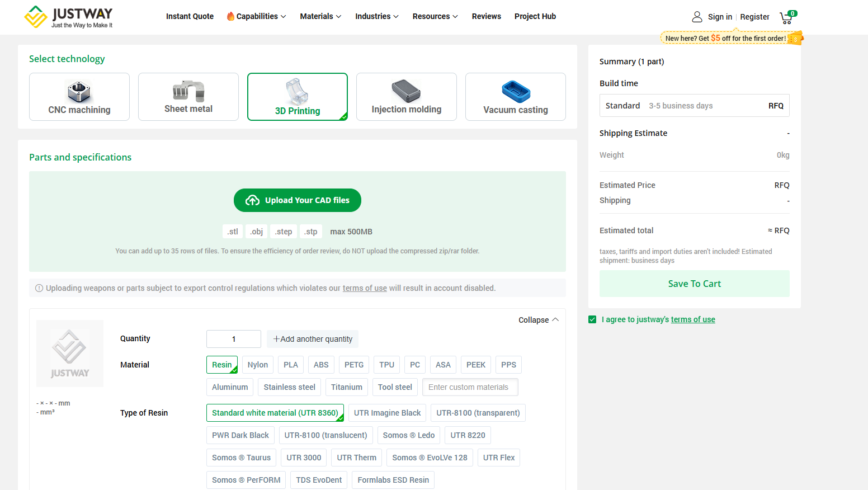Select UTR 3000 resin

pos(304,458)
